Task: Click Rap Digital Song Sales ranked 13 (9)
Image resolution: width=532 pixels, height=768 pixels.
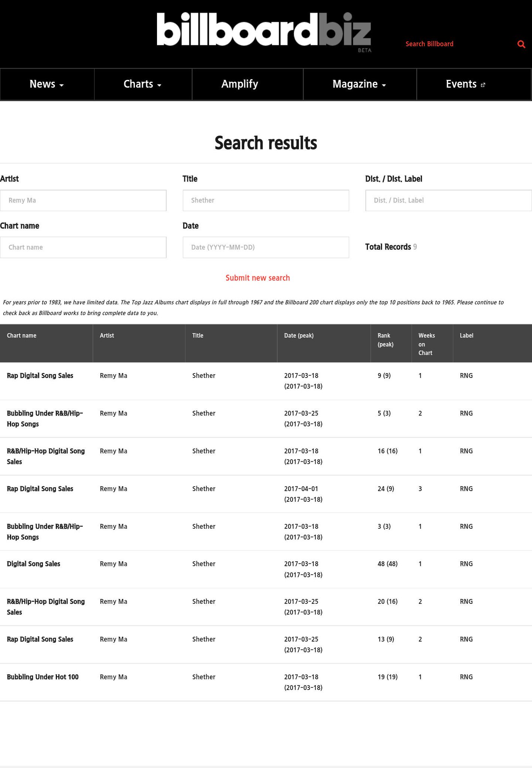Action: 40,639
